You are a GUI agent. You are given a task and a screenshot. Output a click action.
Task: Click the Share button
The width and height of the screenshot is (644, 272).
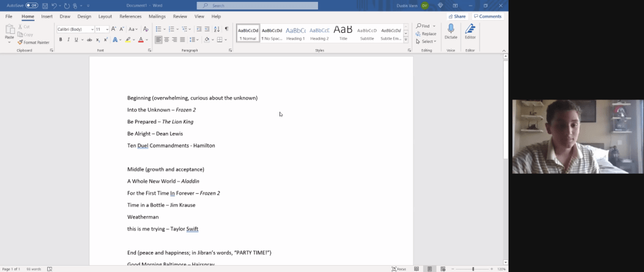(458, 16)
